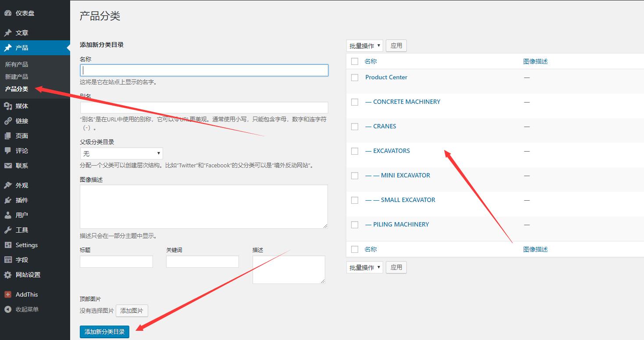Click the pushpin icon beside 文章
The width and height of the screenshot is (644, 340).
[8, 33]
